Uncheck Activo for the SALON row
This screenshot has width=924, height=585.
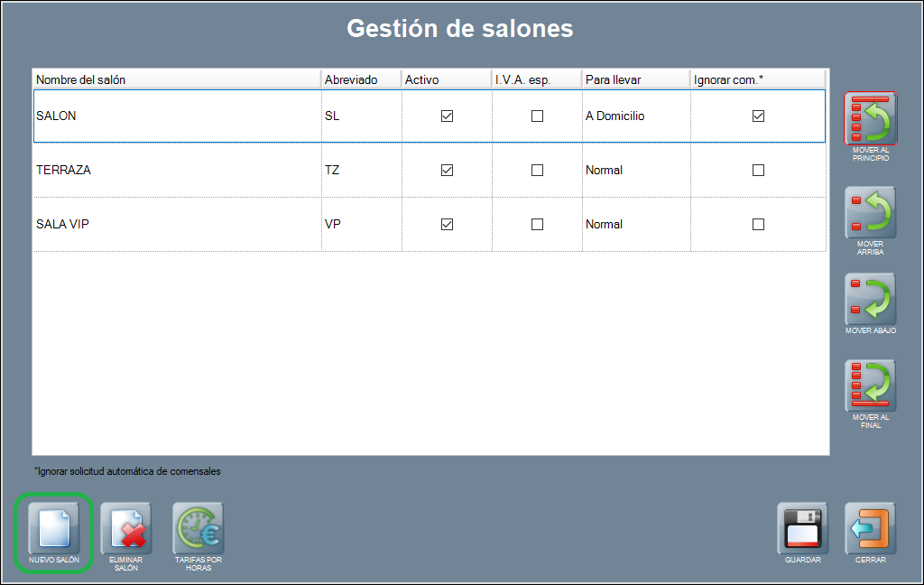[447, 116]
